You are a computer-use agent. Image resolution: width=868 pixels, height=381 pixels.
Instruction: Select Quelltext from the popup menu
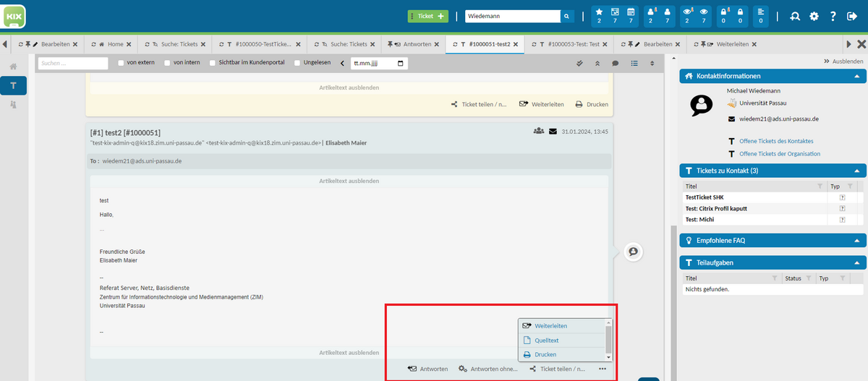tap(546, 341)
